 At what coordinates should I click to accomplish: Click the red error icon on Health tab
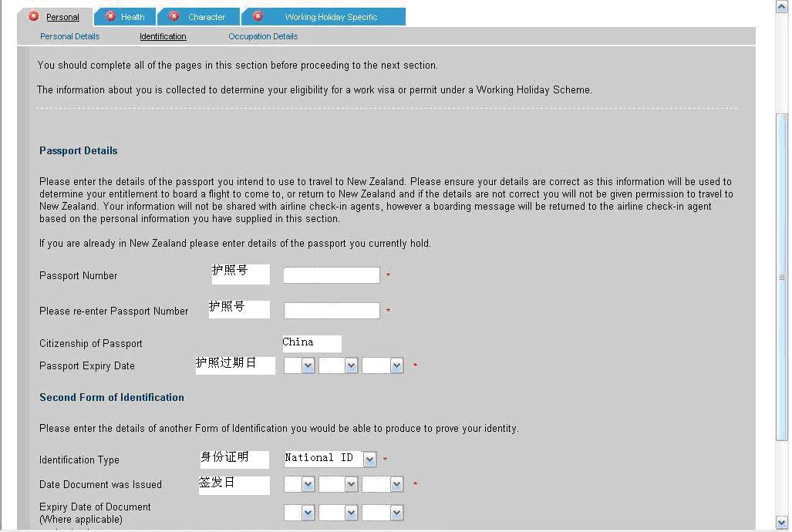(110, 16)
